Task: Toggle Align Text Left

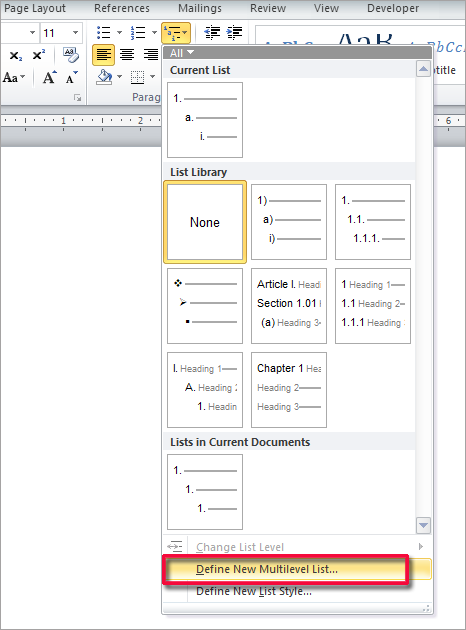Action: (103, 55)
